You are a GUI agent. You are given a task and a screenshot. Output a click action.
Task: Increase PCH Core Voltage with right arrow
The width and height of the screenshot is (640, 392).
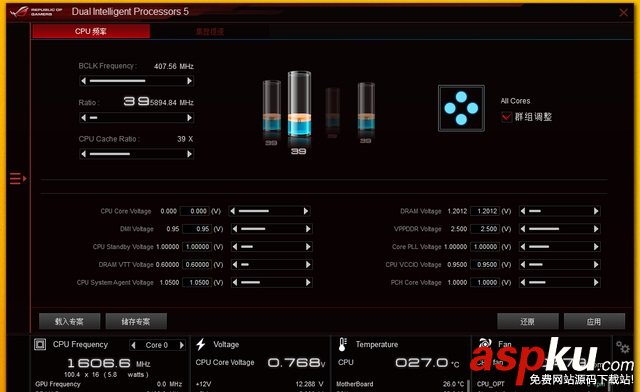(596, 283)
